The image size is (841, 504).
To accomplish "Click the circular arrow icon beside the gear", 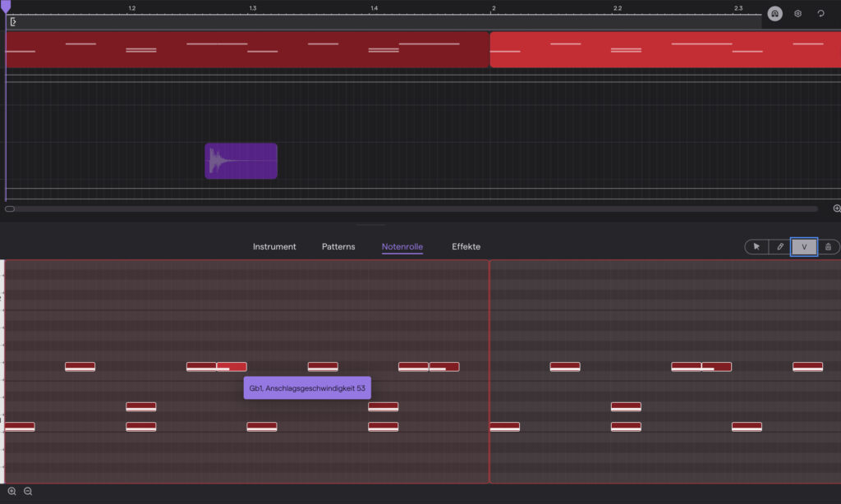I will click(820, 13).
